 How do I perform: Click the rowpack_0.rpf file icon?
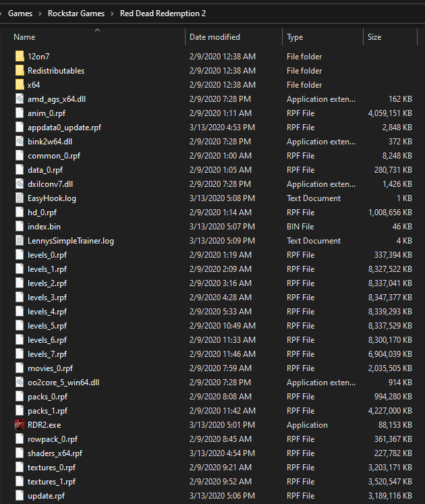point(20,439)
